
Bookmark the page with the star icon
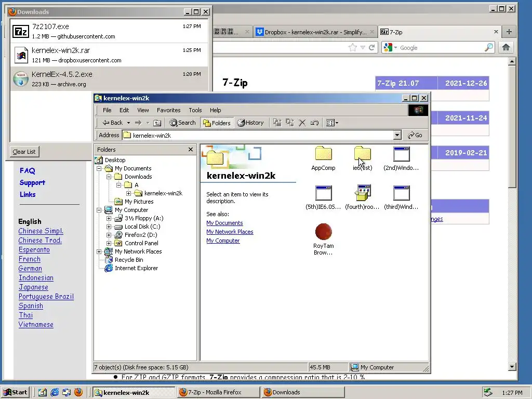[x=353, y=47]
